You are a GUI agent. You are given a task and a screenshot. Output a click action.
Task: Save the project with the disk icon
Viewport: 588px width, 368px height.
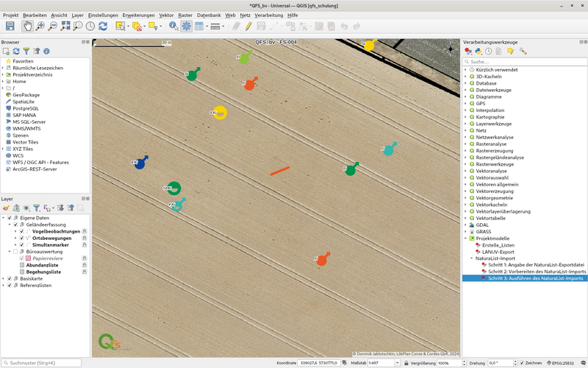10,26
